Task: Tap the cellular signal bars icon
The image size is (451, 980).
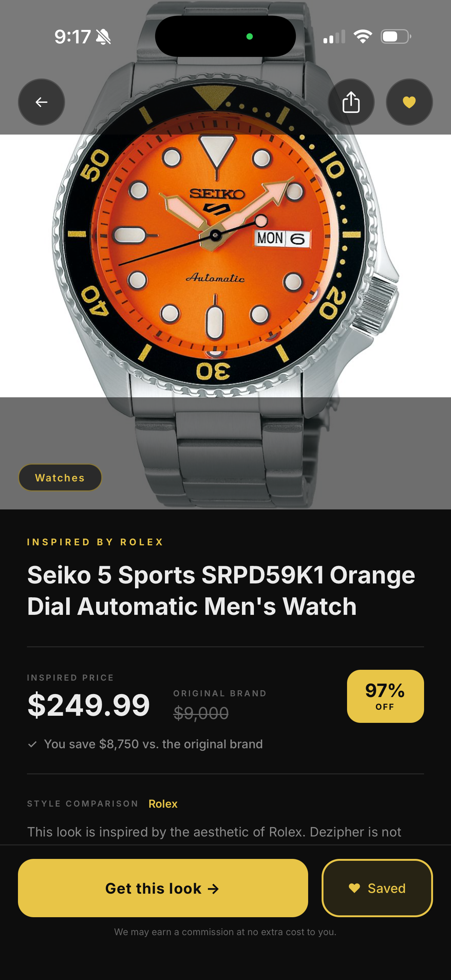Action: [334, 37]
